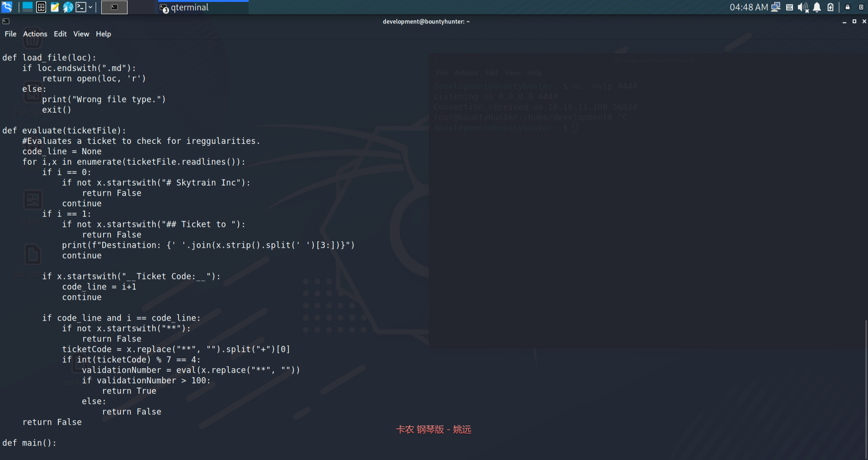Click the terminal vertical scrollbar handle

tap(866, 389)
